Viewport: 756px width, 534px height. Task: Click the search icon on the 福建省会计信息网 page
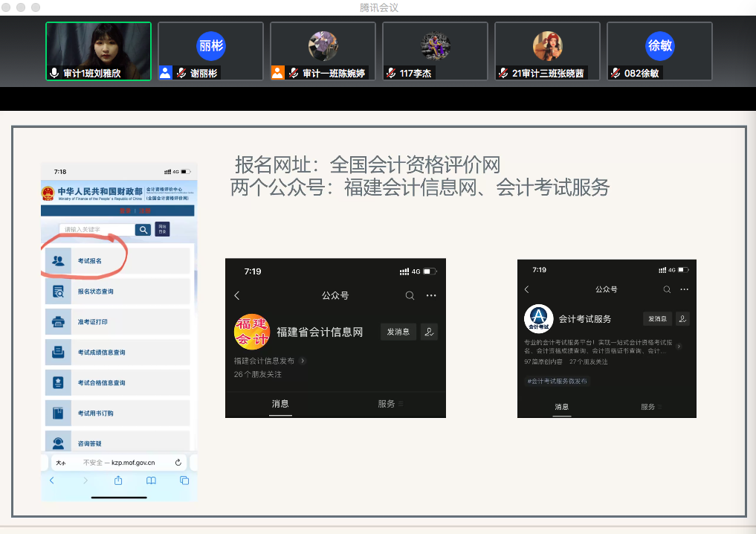[410, 296]
